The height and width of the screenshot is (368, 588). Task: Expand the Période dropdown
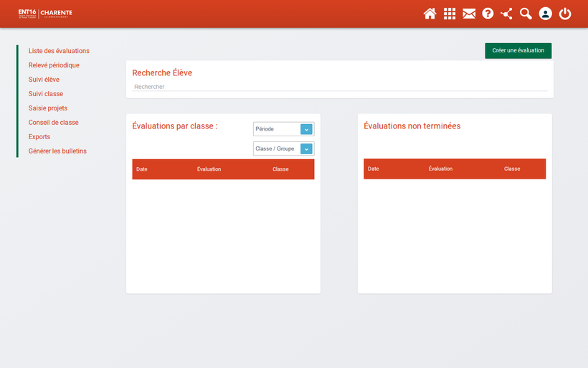click(283, 129)
